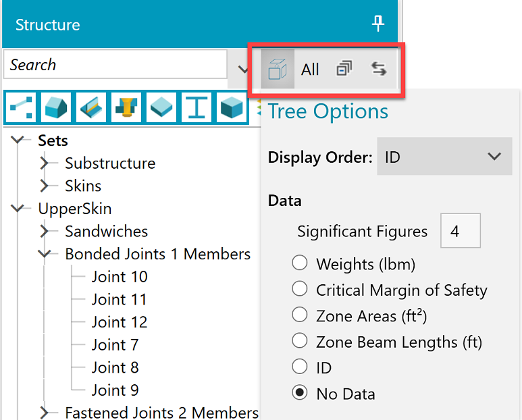
Task: Select the Sandwiches tree label
Action: point(107,231)
